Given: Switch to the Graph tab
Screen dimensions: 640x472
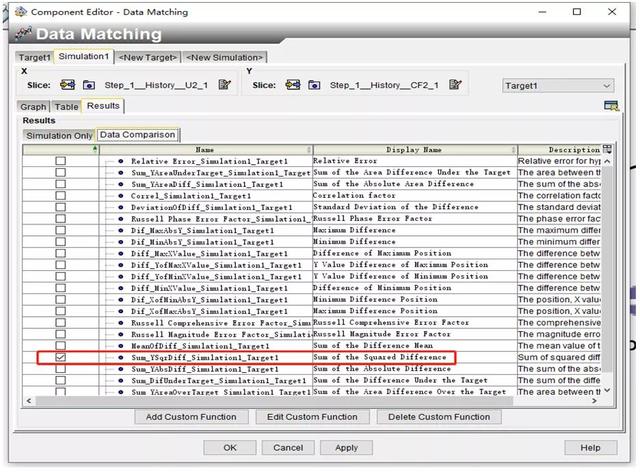Looking at the screenshot, I should click(33, 106).
